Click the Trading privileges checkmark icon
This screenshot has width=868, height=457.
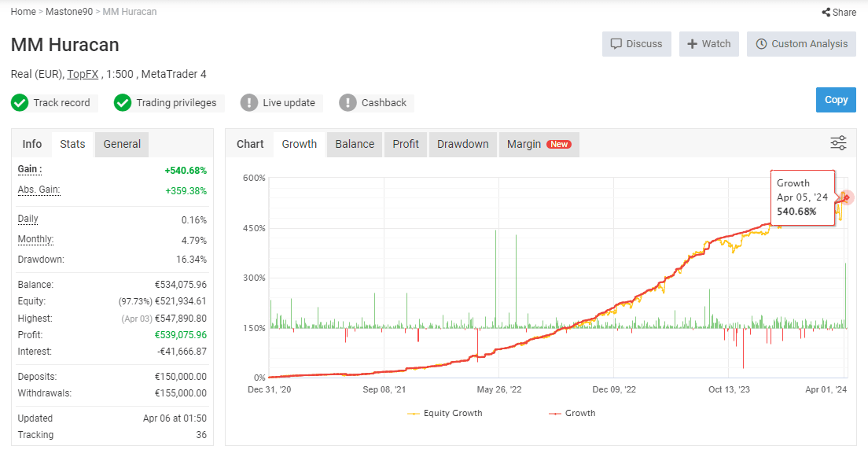[x=123, y=102]
